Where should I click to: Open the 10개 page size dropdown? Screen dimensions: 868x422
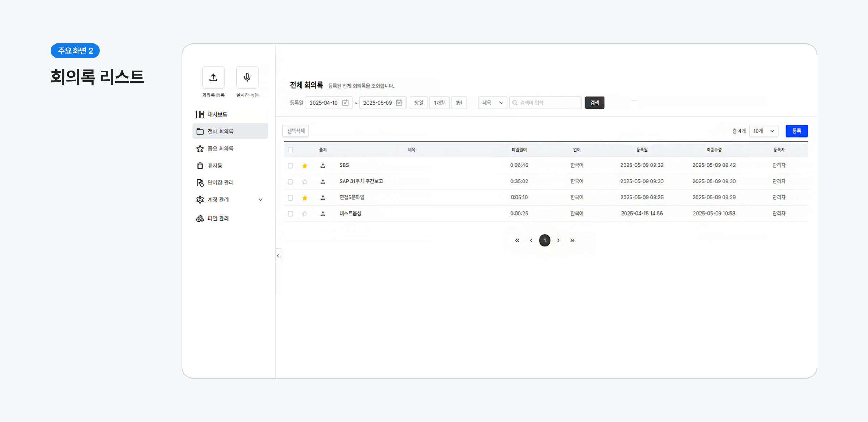click(x=763, y=131)
